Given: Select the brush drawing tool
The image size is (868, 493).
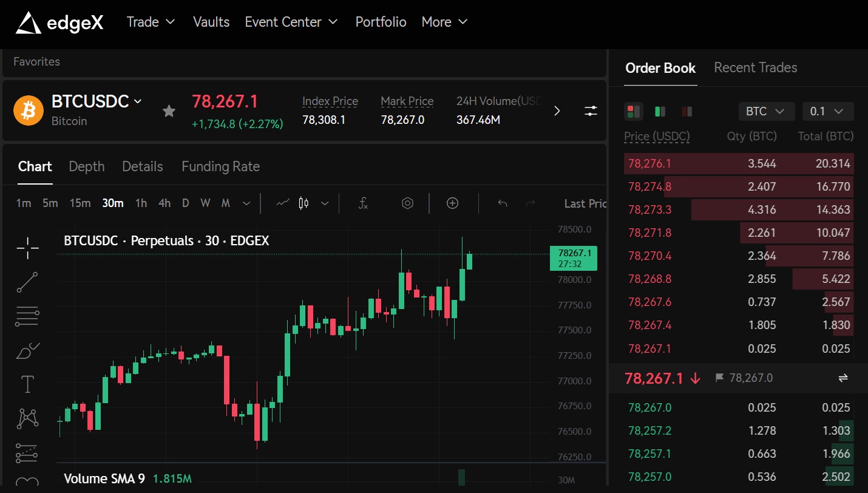Looking at the screenshot, I should tap(27, 350).
